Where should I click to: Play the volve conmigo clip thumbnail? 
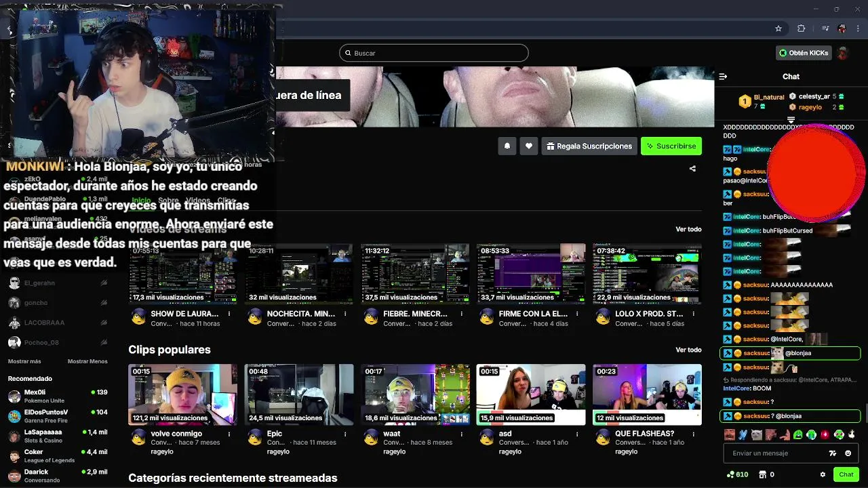183,394
